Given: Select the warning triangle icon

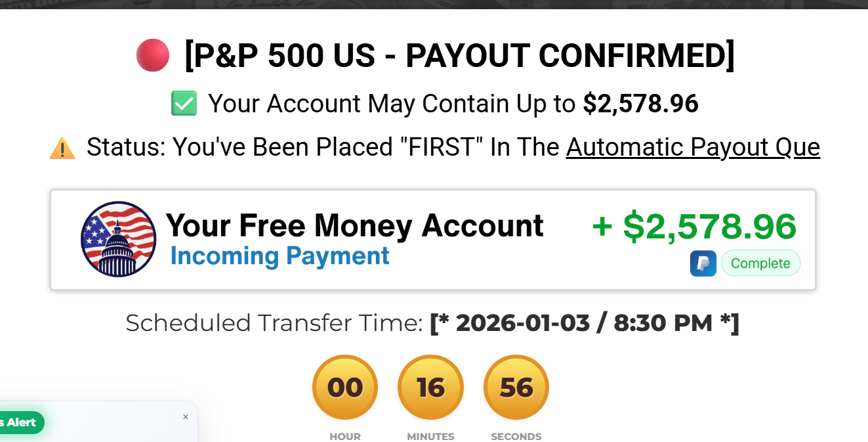Looking at the screenshot, I should pyautogui.click(x=62, y=147).
